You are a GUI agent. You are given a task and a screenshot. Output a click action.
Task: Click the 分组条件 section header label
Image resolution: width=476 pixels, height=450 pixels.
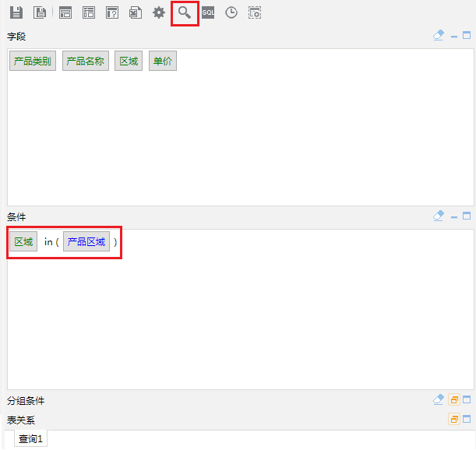[26, 400]
